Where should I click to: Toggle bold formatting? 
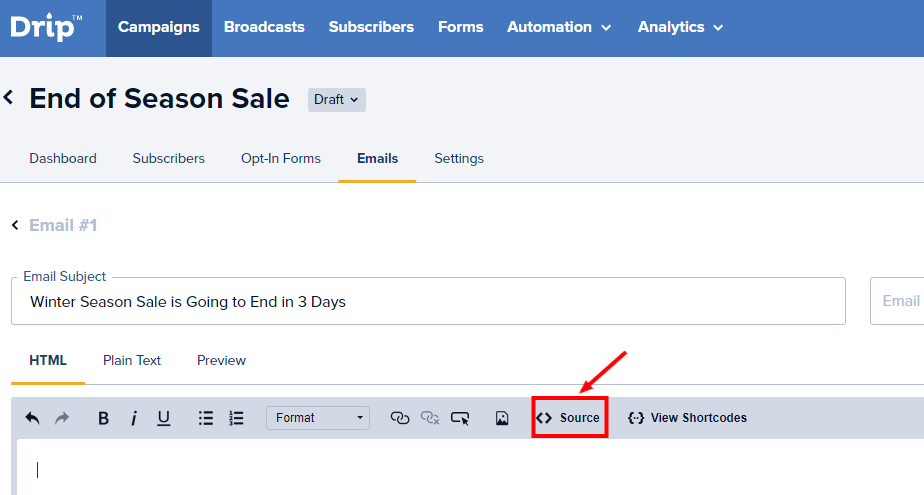[103, 418]
